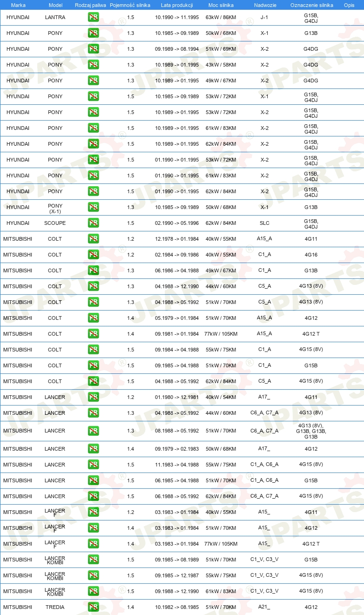
Task: Click the fuel icon in the PONY 43kW / 58KM row
Action: click(94, 65)
